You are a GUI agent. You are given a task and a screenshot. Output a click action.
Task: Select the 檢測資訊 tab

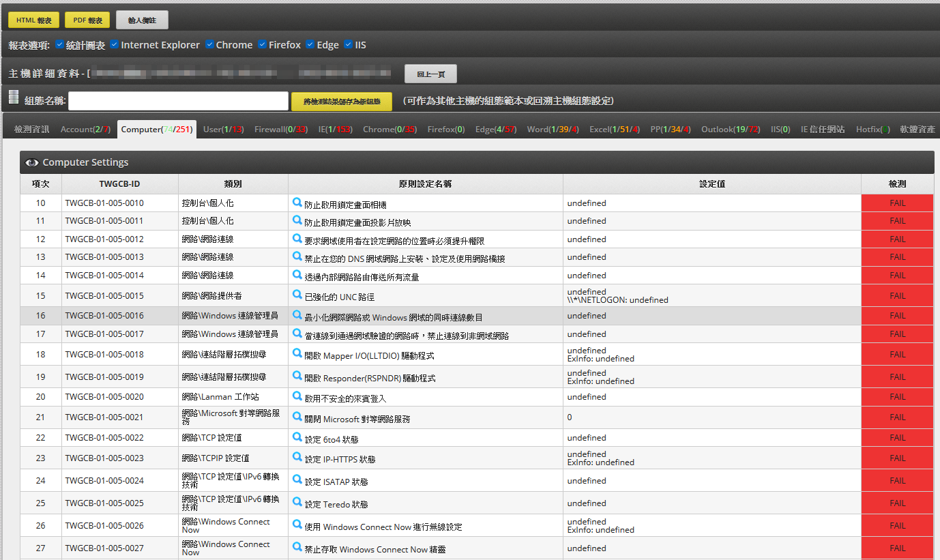click(x=31, y=129)
